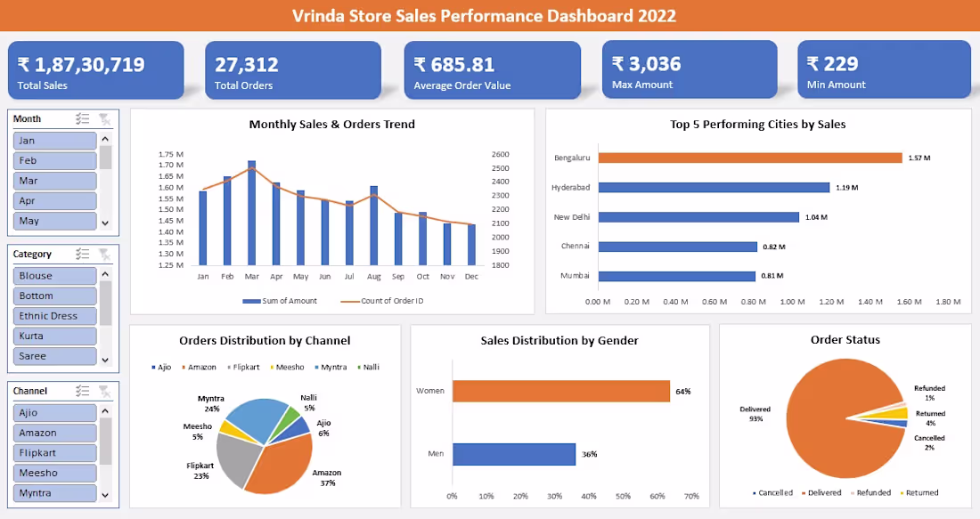Click down arrow of Month slicer scrollbar
The width and height of the screenshot is (980, 519).
coord(105,223)
